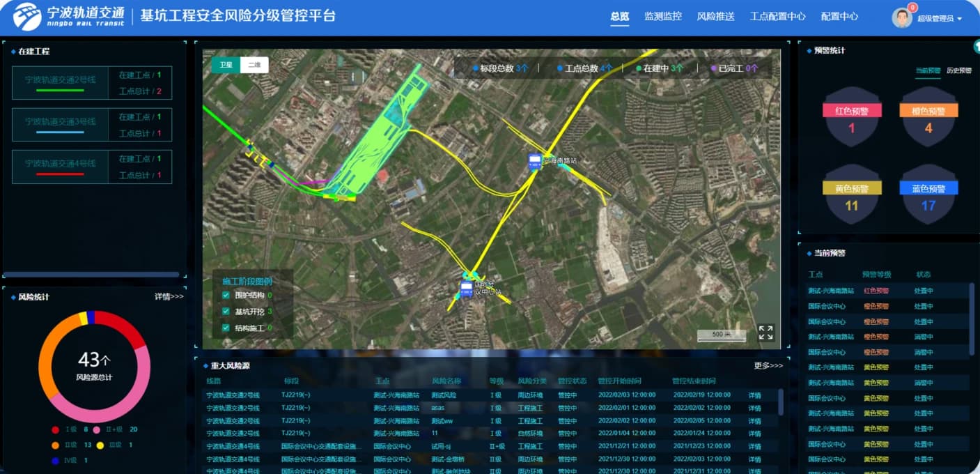Select the 宁波轨道交通2号线 project card
The height and width of the screenshot is (474, 980).
pyautogui.click(x=92, y=83)
